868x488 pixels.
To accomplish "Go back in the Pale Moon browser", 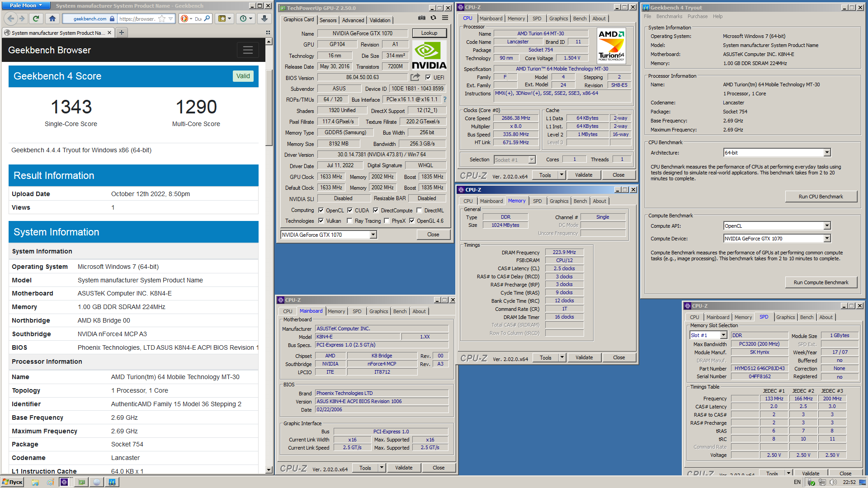I will point(11,19).
